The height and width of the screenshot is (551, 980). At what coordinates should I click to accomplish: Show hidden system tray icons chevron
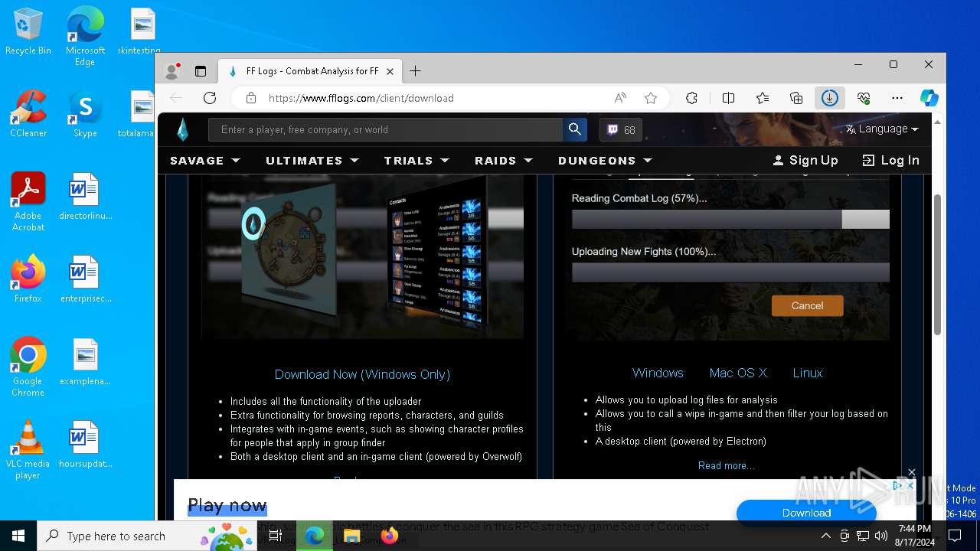(x=825, y=536)
